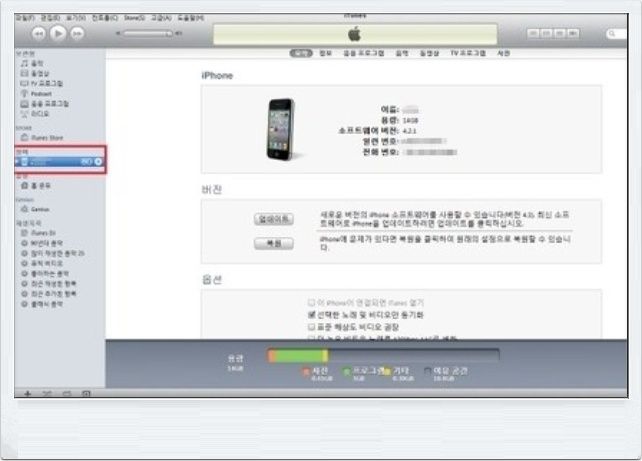Add new playlist with plus button
Viewport: 642px width, 461px height.
[27, 394]
